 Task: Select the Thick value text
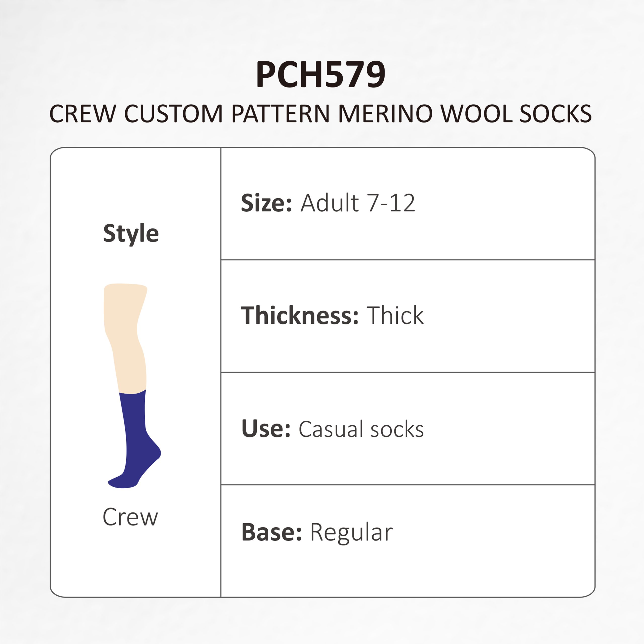click(395, 315)
